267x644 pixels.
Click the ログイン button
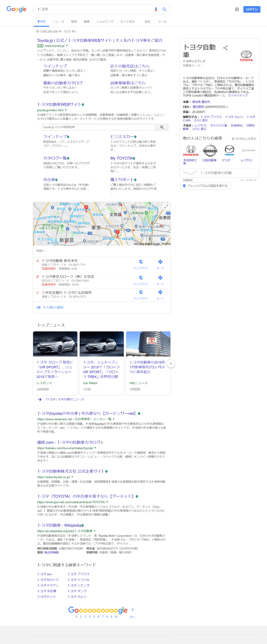(252, 9)
